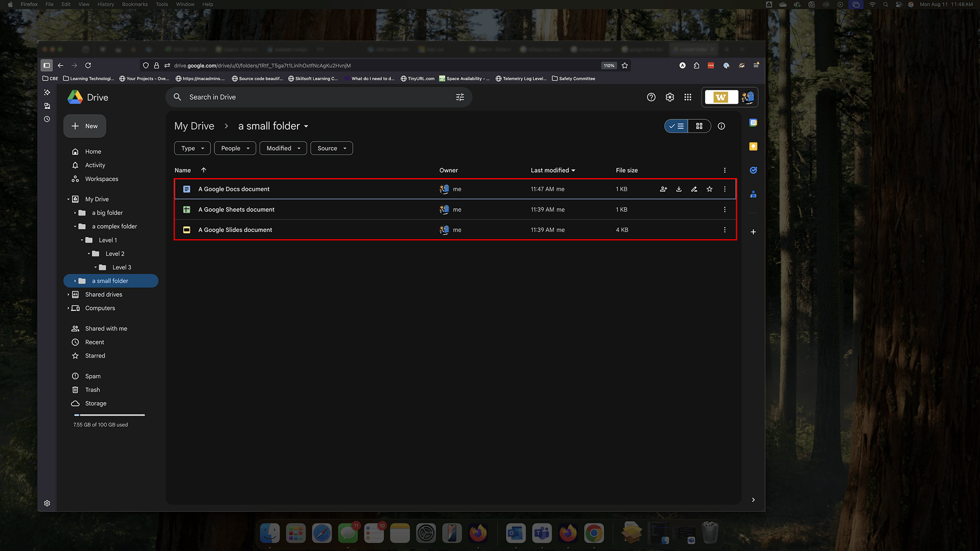Open Drive settings via the gear icon
Viewport: 980px width, 551px height.
(x=669, y=97)
